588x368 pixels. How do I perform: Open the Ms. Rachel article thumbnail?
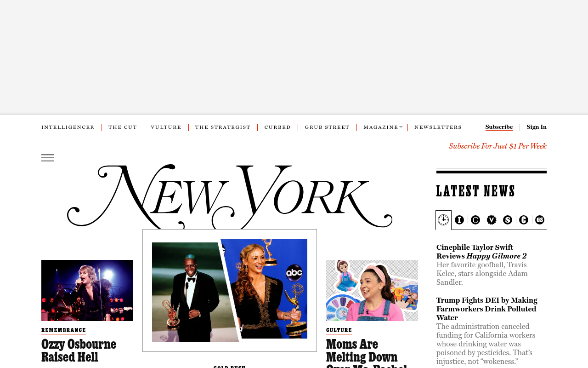tap(372, 290)
